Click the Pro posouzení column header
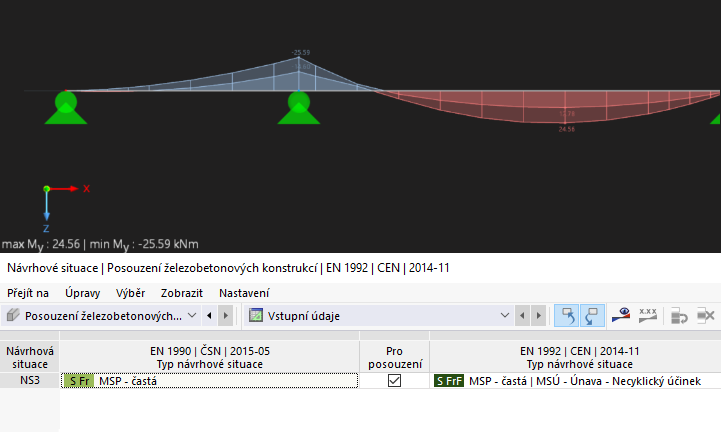The width and height of the screenshot is (721, 432). click(395, 357)
